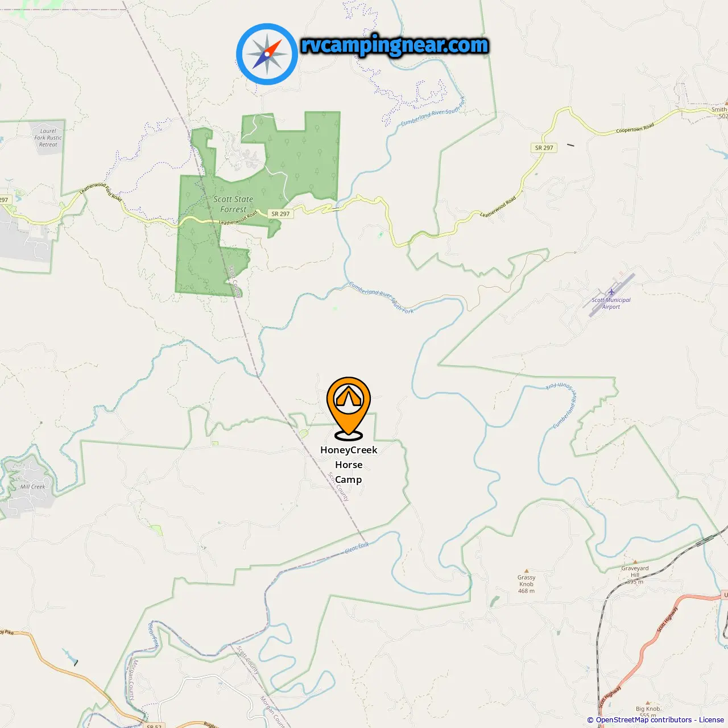Image resolution: width=728 pixels, height=728 pixels.
Task: Click the Big Knob peak marker
Action: 648,702
